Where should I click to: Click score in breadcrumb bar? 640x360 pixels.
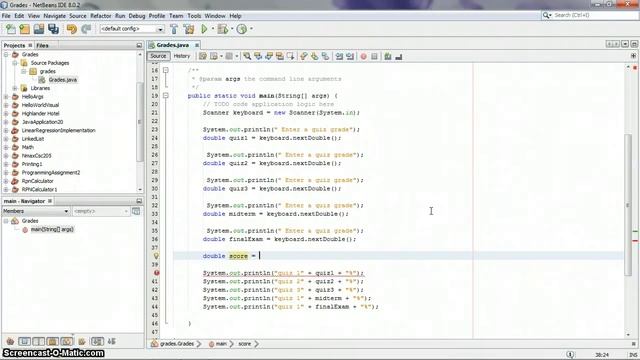244,344
